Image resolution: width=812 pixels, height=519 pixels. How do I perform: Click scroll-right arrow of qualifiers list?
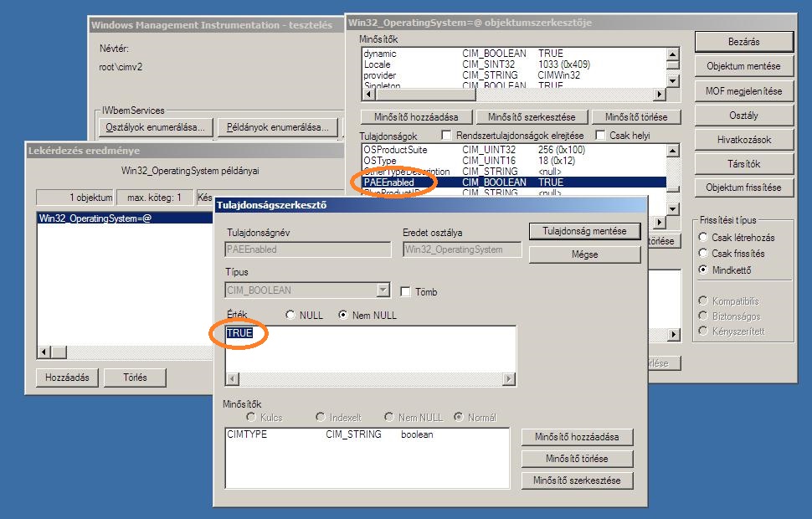click(x=660, y=95)
